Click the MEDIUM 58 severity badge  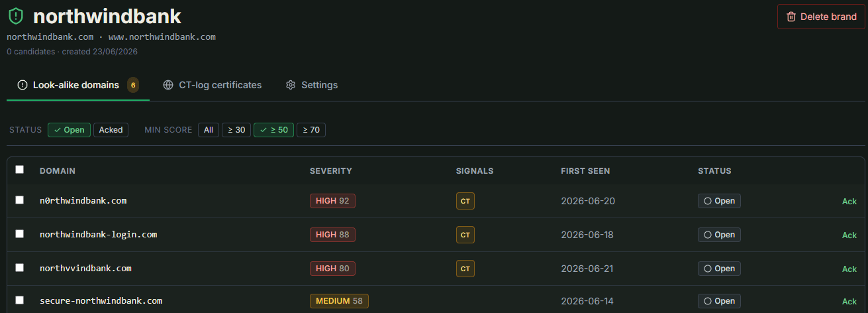coord(339,300)
